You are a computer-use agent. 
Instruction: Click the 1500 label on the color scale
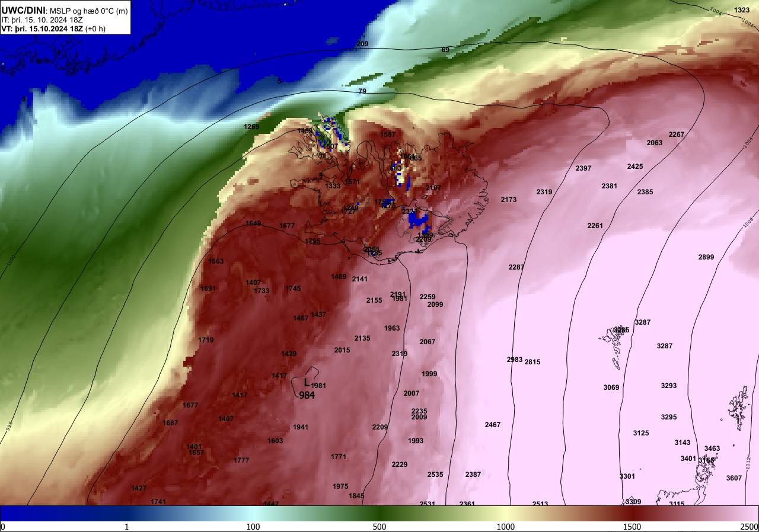[x=632, y=527]
